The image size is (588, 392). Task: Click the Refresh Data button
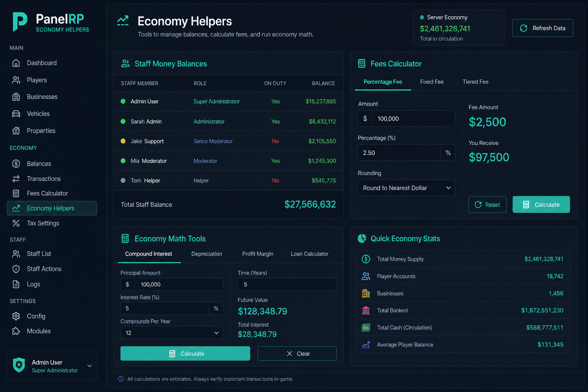[x=542, y=28]
